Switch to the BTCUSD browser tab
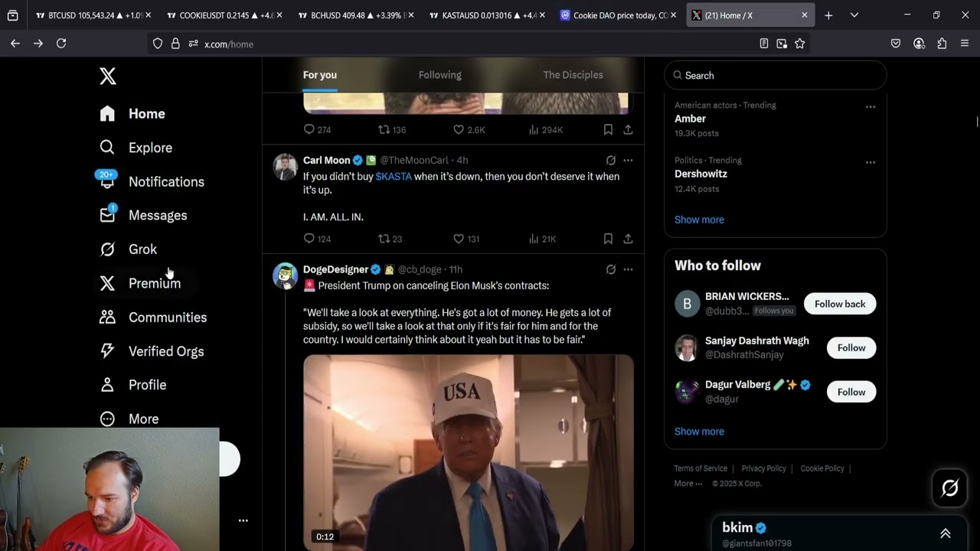Image resolution: width=980 pixels, height=551 pixels. pos(92,15)
